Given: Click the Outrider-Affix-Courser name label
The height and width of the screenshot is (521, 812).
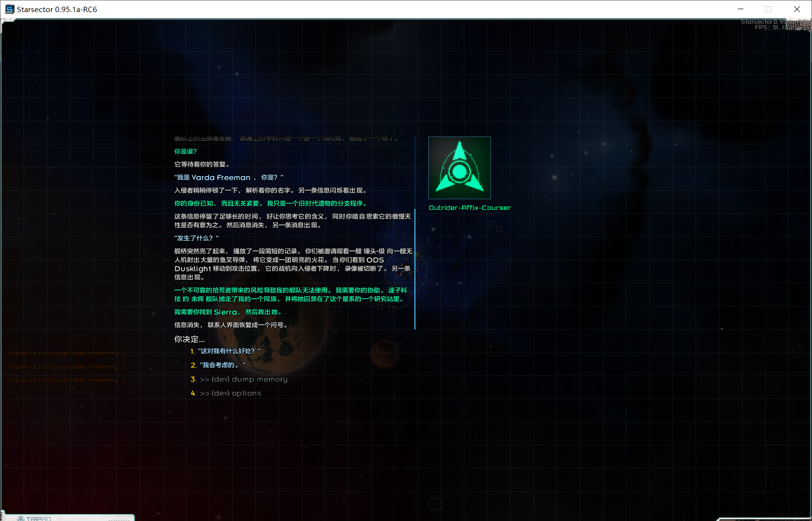Looking at the screenshot, I should 469,208.
